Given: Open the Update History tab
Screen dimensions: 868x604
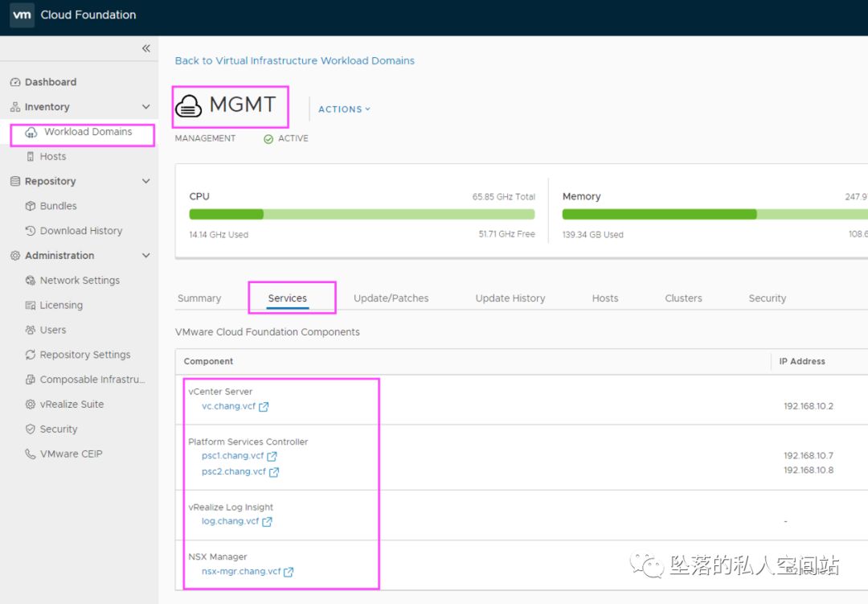Looking at the screenshot, I should (510, 298).
